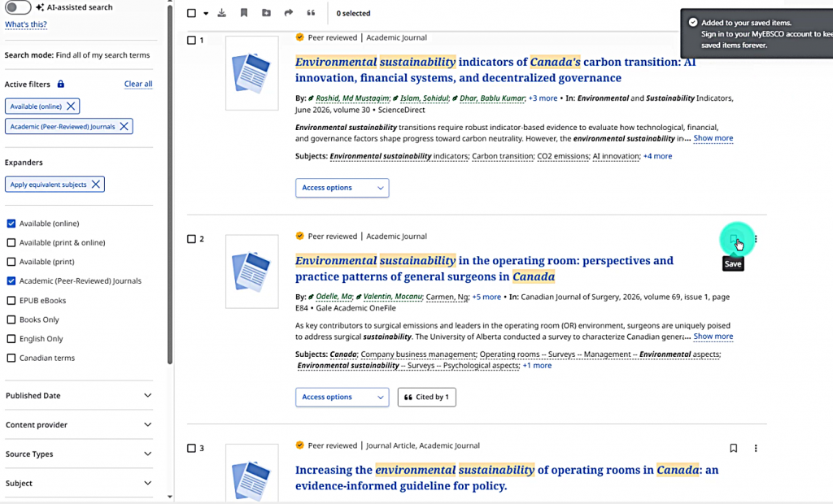
Task: Check the Books Only checkbox
Action: pos(11,319)
